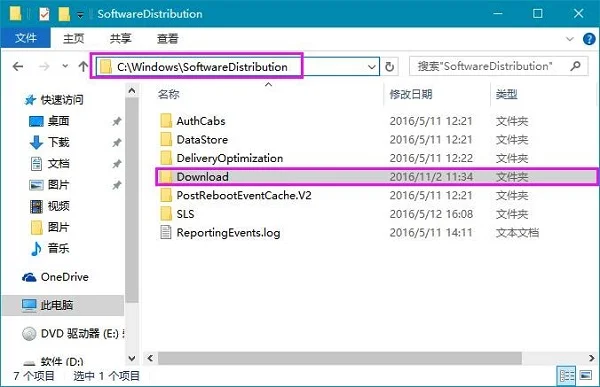Open 下载 in the navigation pane

58,142
